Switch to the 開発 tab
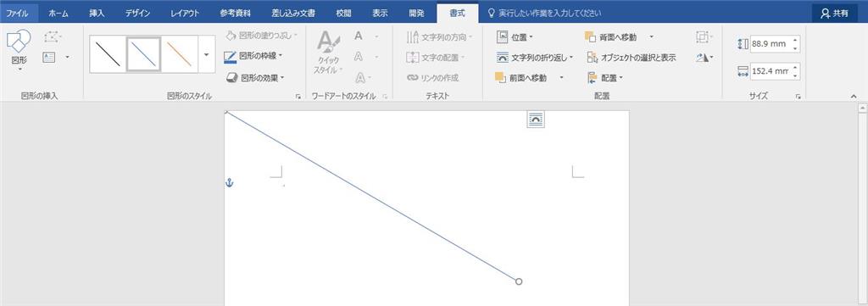The image size is (868, 306). 417,13
